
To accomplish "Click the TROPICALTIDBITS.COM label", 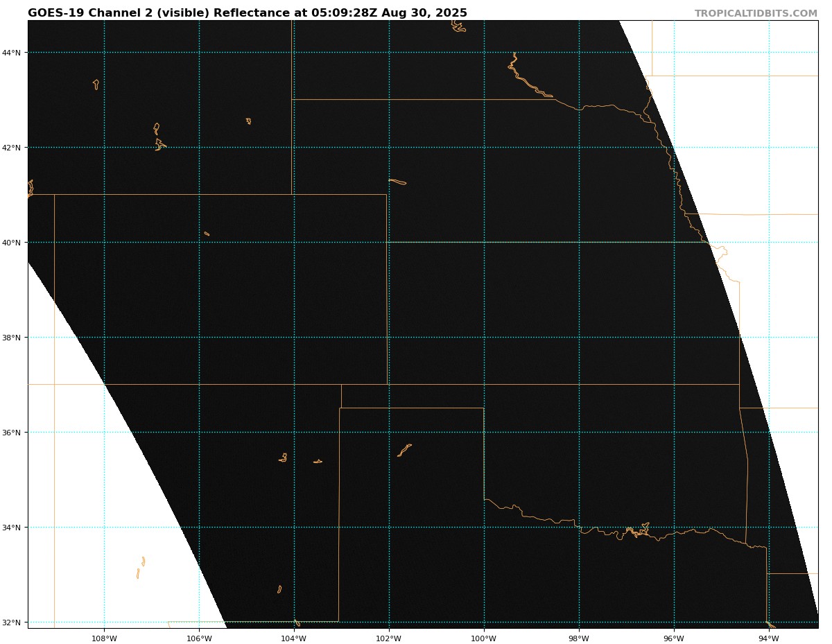I will tap(756, 14).
